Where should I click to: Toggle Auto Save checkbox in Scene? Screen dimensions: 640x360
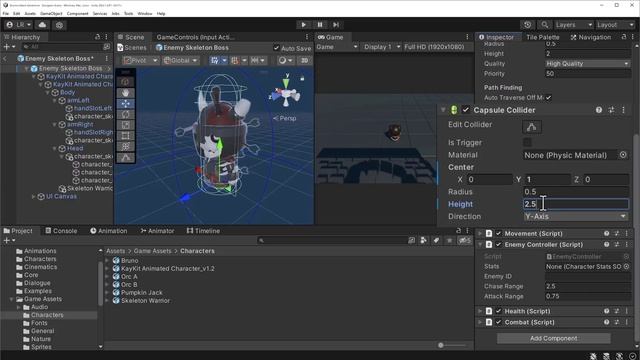tap(276, 48)
